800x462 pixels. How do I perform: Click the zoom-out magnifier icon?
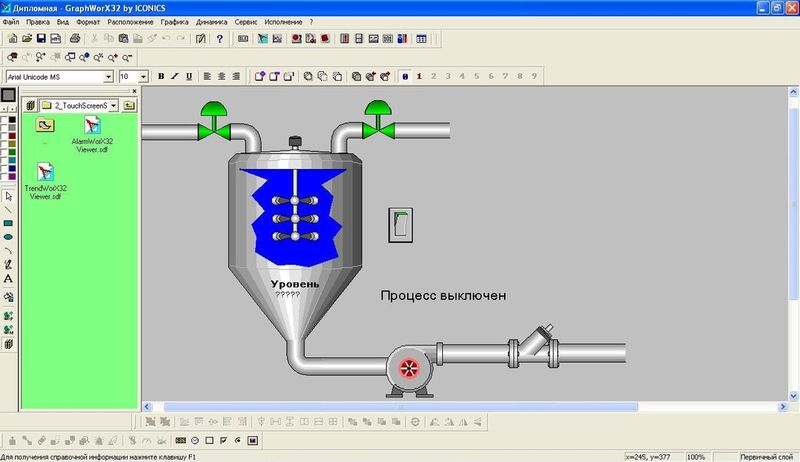click(x=127, y=57)
